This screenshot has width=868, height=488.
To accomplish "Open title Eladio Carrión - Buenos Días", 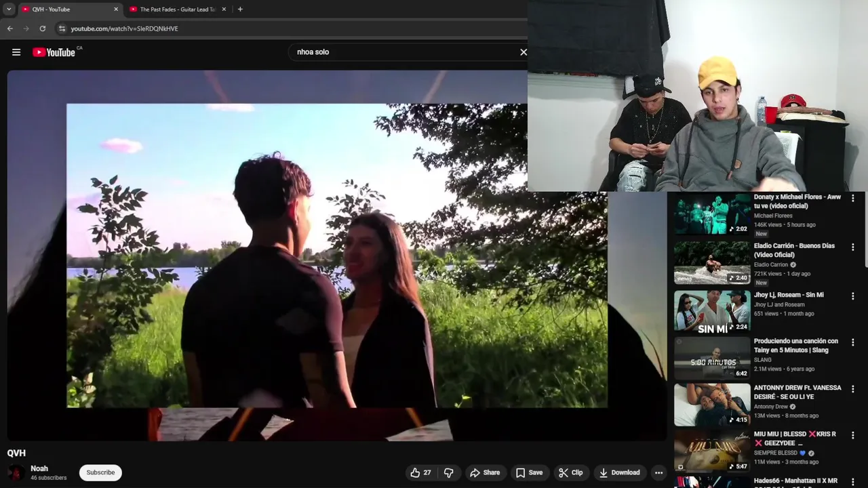I will (794, 250).
